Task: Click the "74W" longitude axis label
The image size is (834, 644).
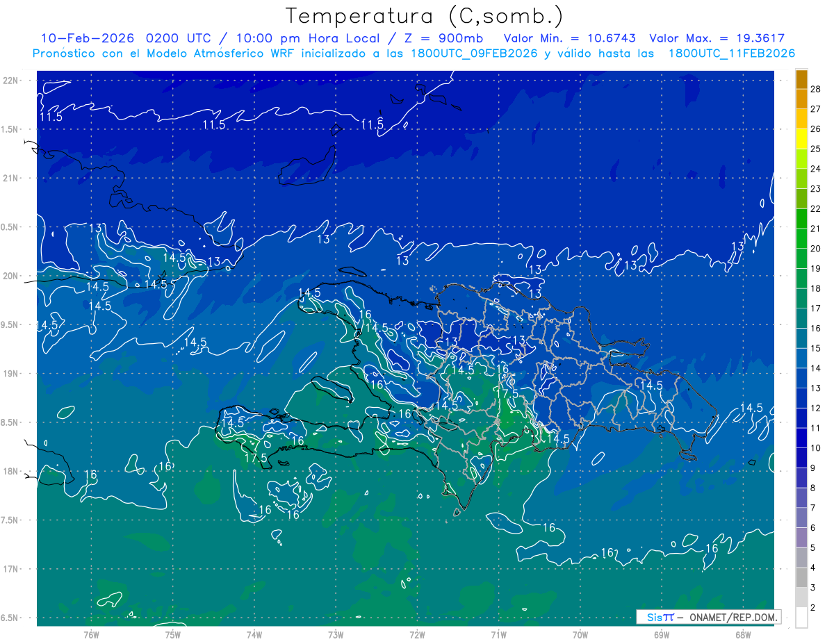Action: coord(254,635)
